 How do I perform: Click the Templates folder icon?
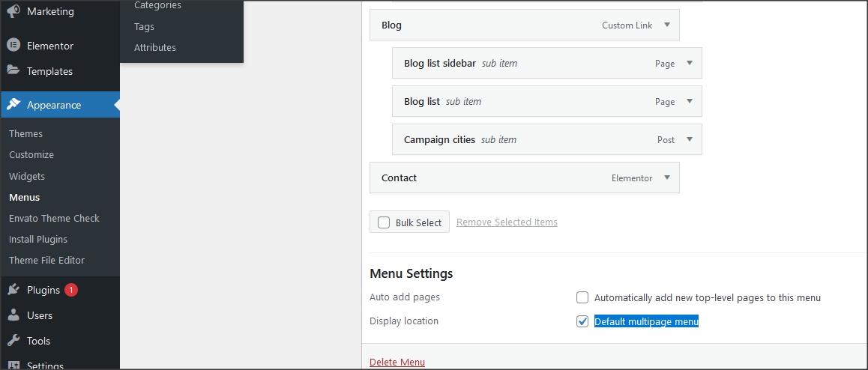13,71
